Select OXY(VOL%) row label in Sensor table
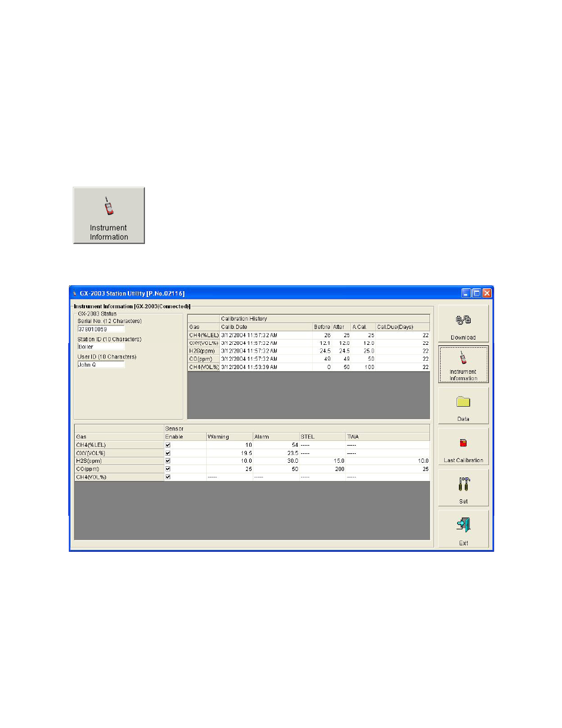This screenshot has width=562, height=728. coord(119,453)
